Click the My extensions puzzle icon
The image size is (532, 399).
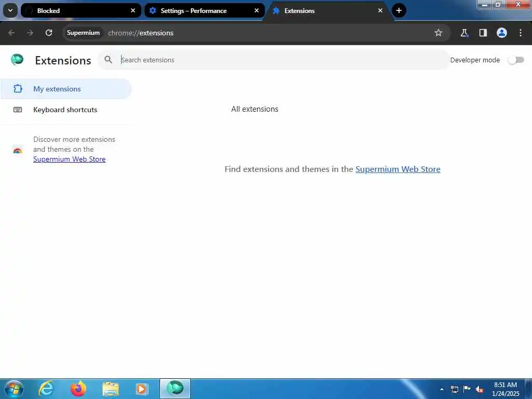click(18, 89)
